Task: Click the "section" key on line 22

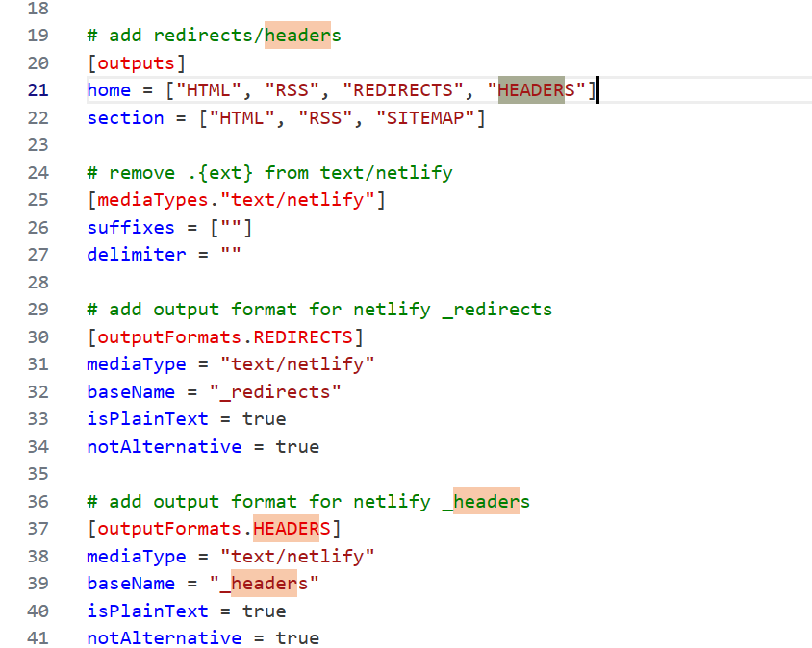Action: (x=126, y=118)
